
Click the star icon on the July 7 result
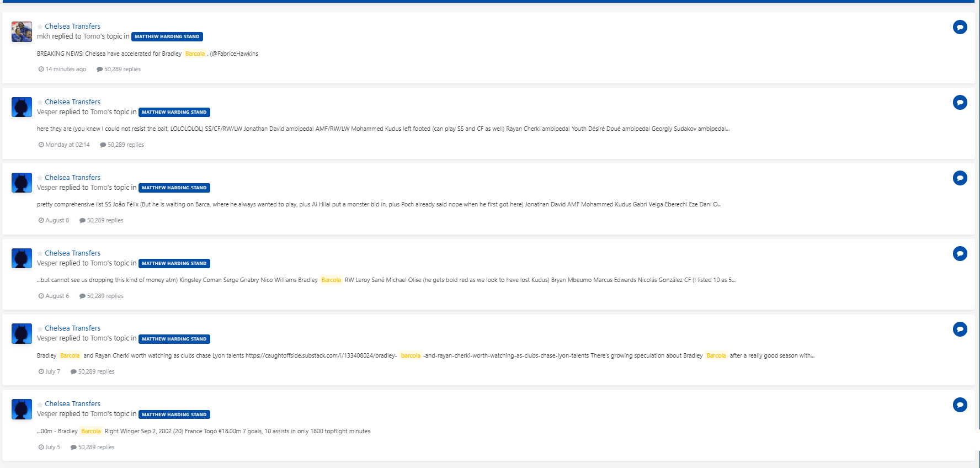pos(40,328)
